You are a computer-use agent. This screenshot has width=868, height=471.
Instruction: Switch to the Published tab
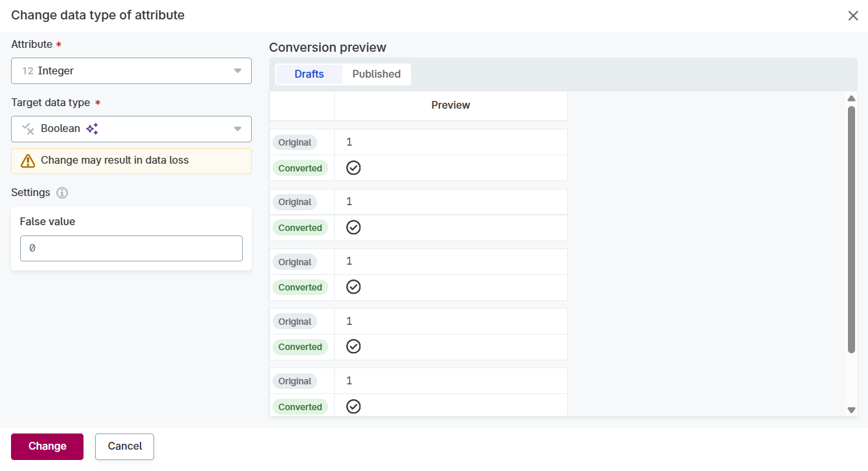pos(376,74)
